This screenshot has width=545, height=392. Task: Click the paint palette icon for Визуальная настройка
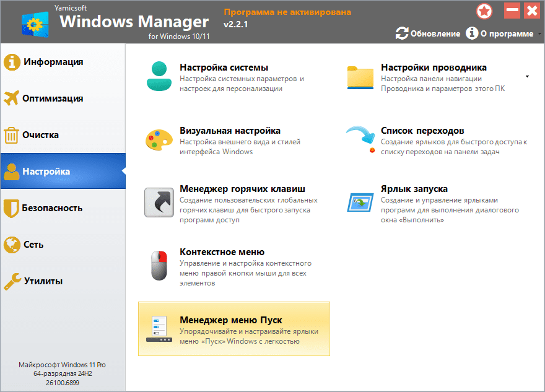159,140
